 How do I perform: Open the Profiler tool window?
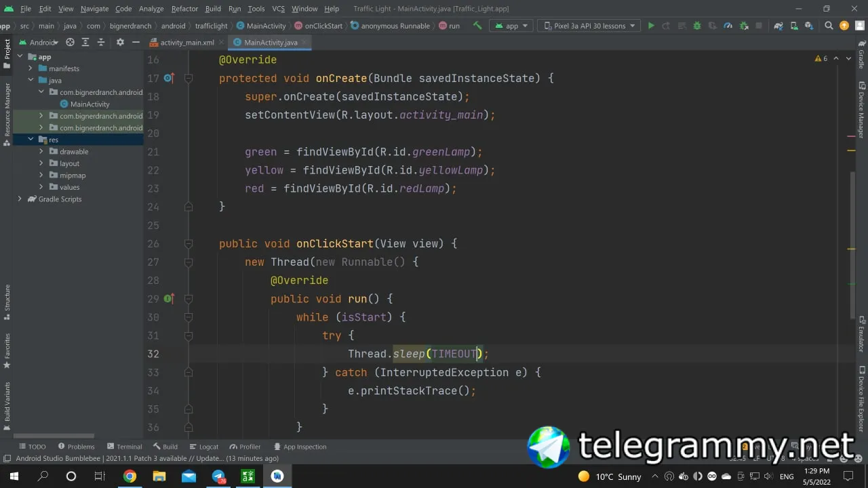coord(245,447)
